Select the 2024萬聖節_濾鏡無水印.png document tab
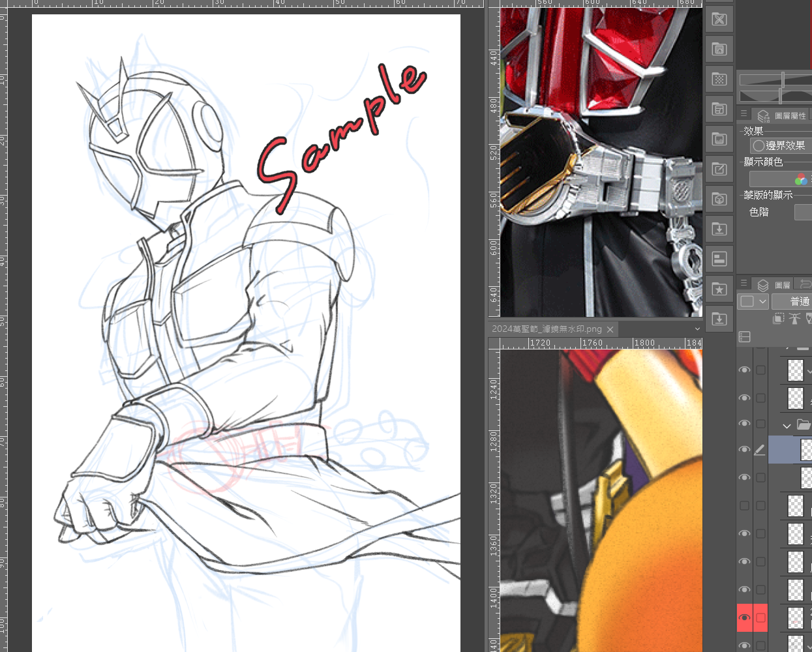Viewport: 812px width, 652px height. click(547, 329)
